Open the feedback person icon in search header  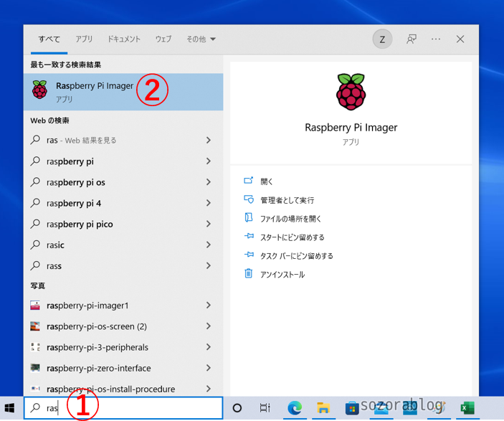click(411, 39)
